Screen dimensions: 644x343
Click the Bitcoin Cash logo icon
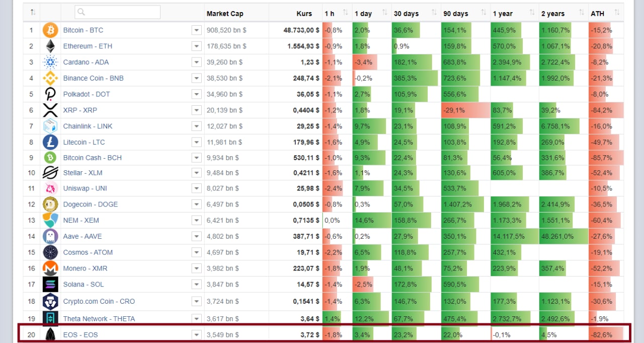coord(50,158)
